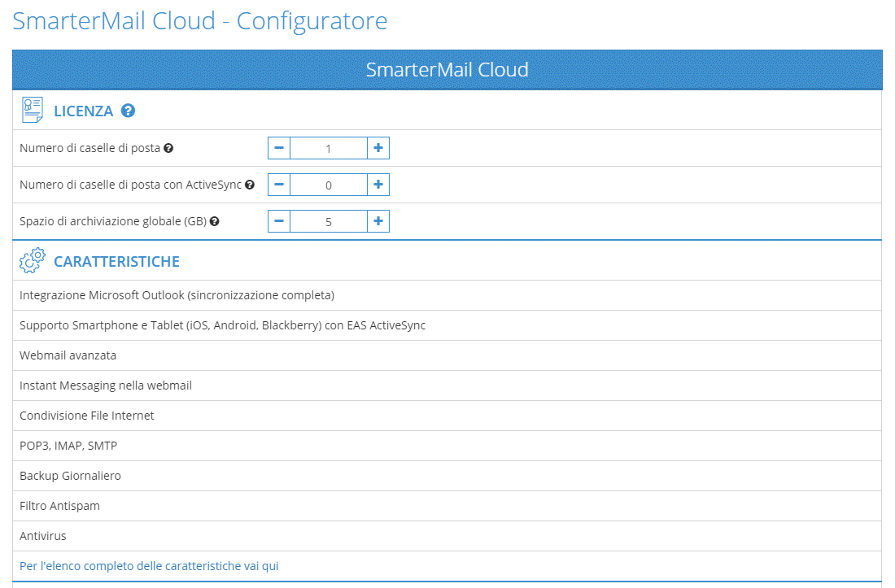Click the 'SmarterMail Cloud - Configuratore' page title
The image size is (895, 588).
200,21
